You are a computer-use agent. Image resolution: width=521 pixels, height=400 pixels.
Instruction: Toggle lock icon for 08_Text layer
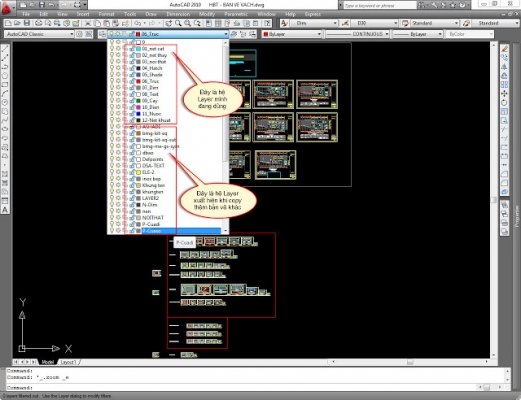point(132,94)
